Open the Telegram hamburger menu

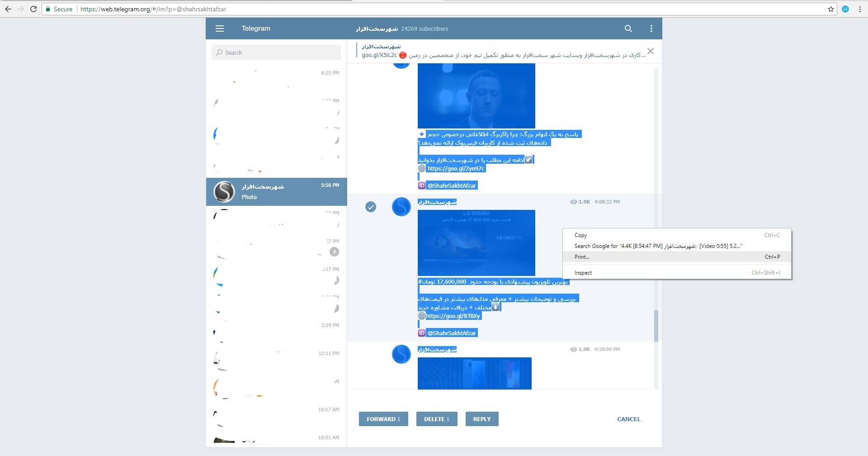[x=220, y=28]
